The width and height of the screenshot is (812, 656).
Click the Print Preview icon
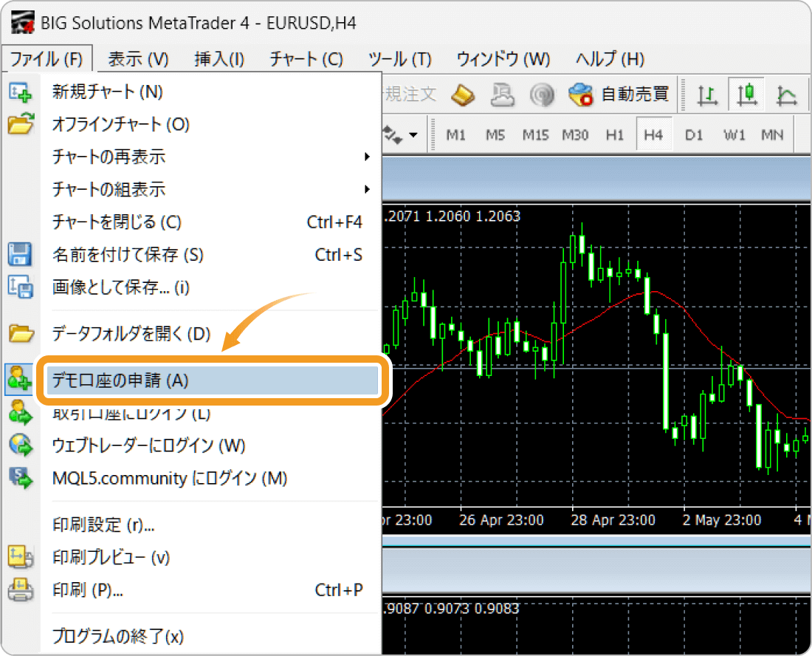click(x=21, y=557)
